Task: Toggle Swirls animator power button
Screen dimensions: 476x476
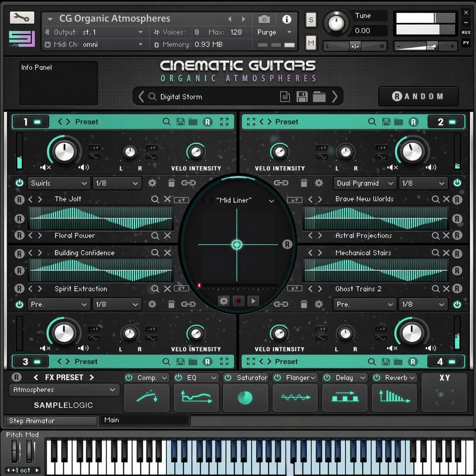Action: tap(20, 183)
